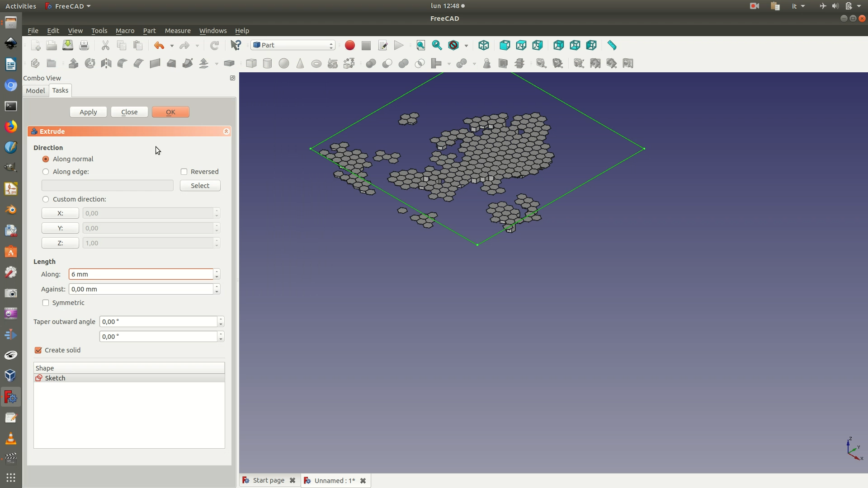The width and height of the screenshot is (868, 488).
Task: Click the macro recording red button
Action: click(x=349, y=45)
